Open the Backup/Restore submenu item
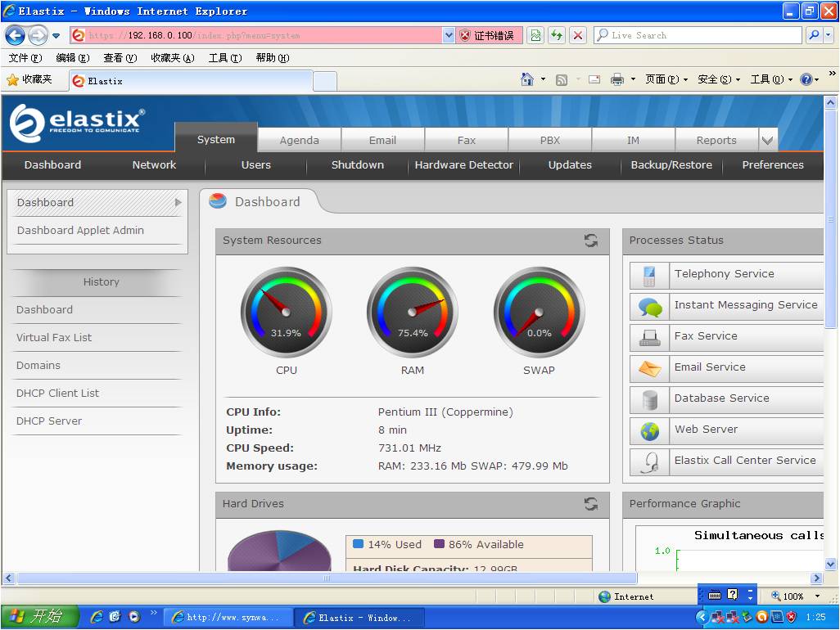 [671, 164]
